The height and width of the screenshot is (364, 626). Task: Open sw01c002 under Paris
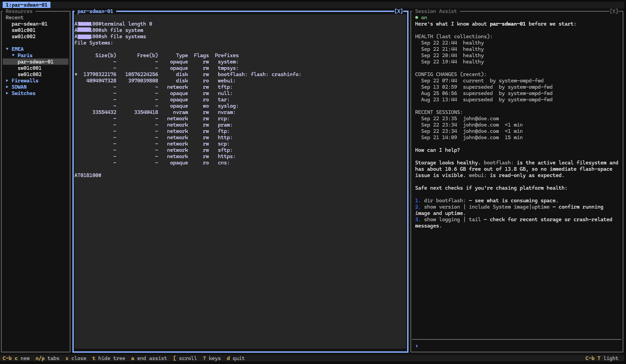[x=30, y=74]
